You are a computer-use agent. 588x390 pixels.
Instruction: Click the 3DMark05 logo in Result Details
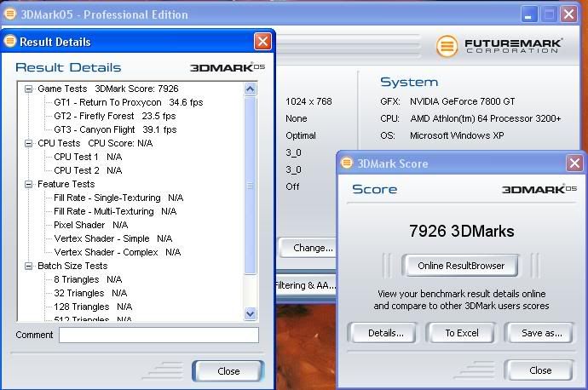pos(228,68)
